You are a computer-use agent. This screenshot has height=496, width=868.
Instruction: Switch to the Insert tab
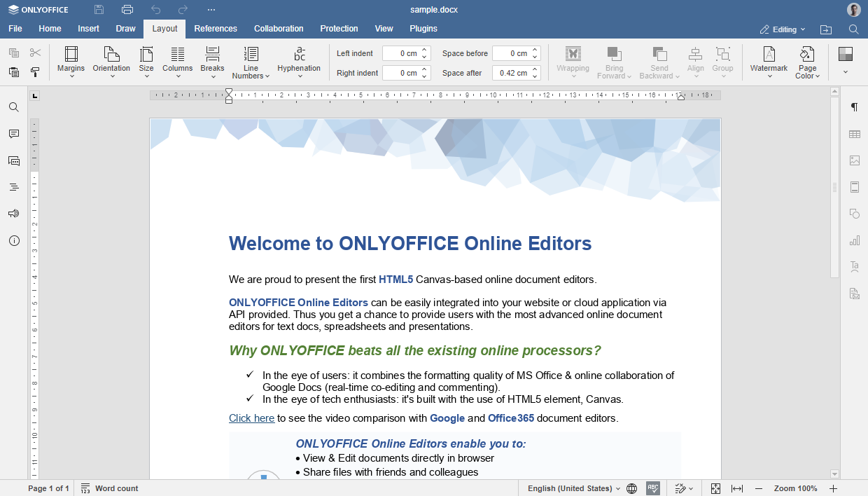click(88, 29)
